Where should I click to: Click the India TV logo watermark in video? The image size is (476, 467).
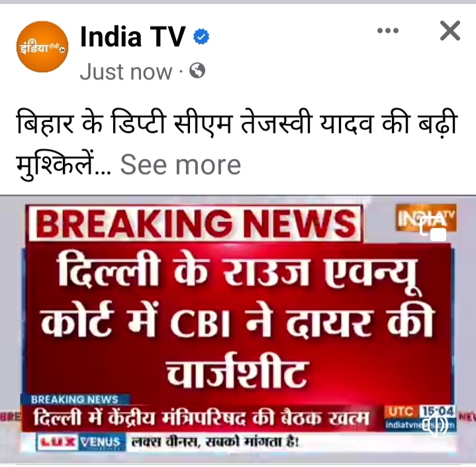click(x=426, y=217)
